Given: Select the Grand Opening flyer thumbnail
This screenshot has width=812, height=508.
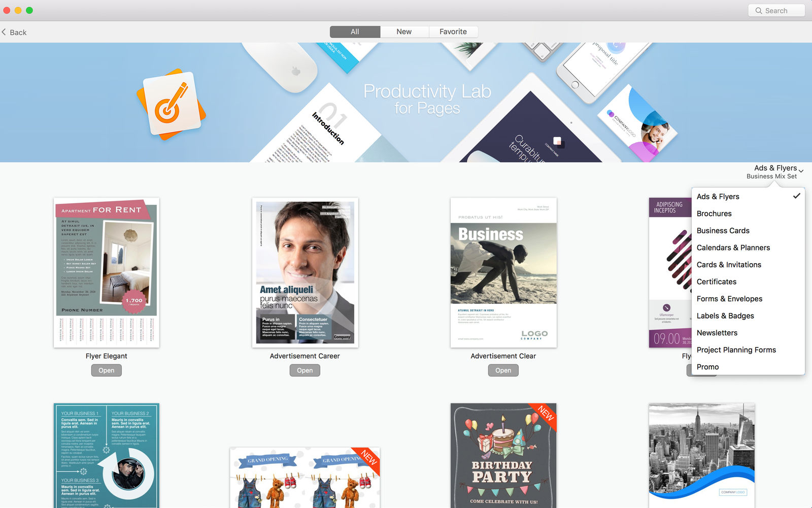Looking at the screenshot, I should (x=305, y=478).
